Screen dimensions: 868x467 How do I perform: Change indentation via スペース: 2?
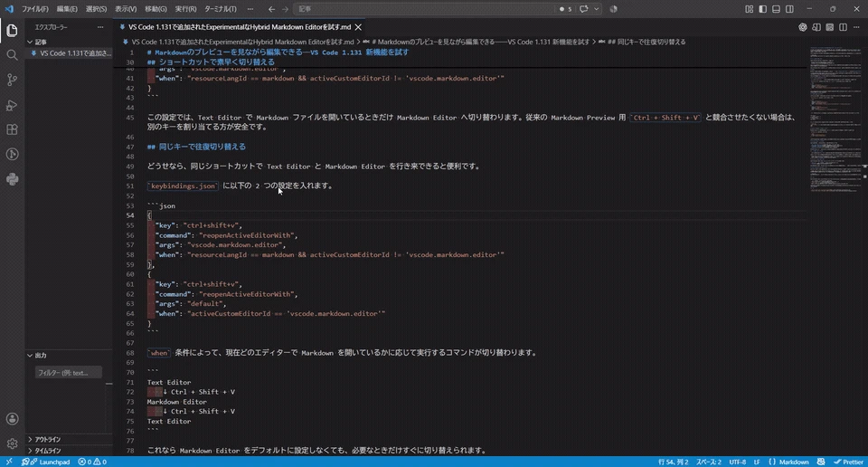pos(709,462)
